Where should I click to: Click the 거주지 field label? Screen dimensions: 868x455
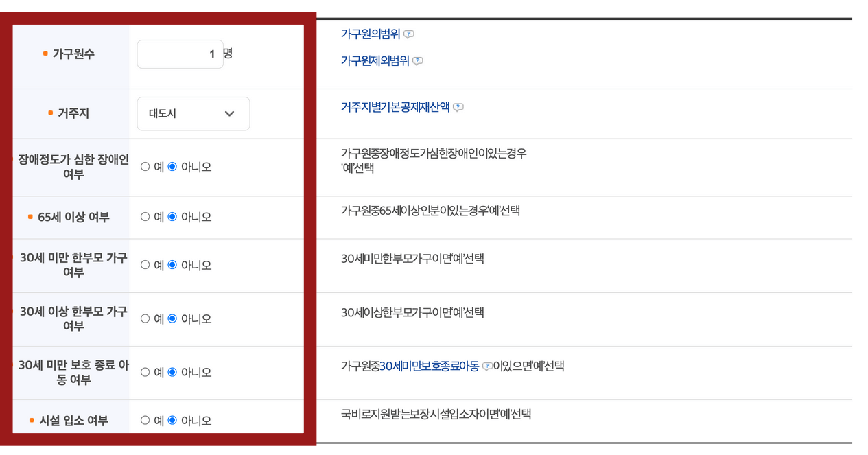[73, 113]
